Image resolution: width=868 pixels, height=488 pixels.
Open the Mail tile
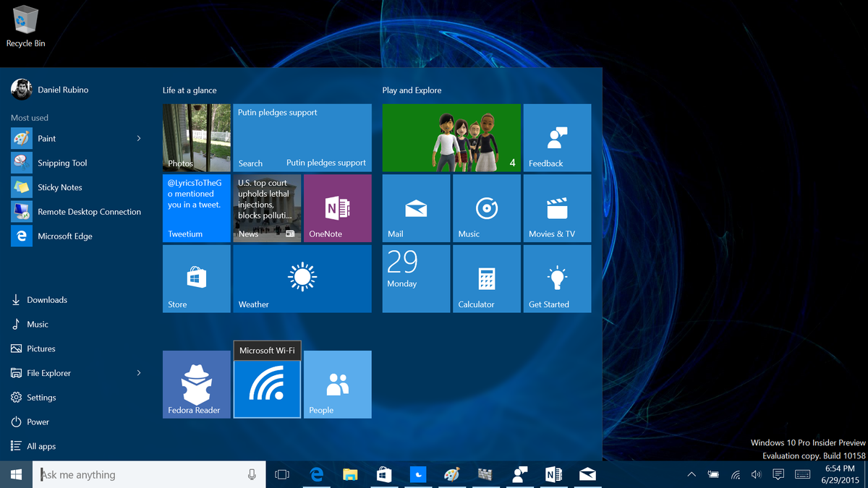[416, 208]
